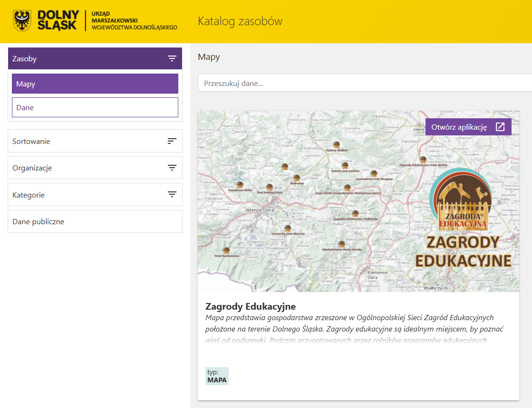
Task: Click the Urząd Marszałkowski Województwa Dolnośląskiego text
Action: tap(134, 21)
